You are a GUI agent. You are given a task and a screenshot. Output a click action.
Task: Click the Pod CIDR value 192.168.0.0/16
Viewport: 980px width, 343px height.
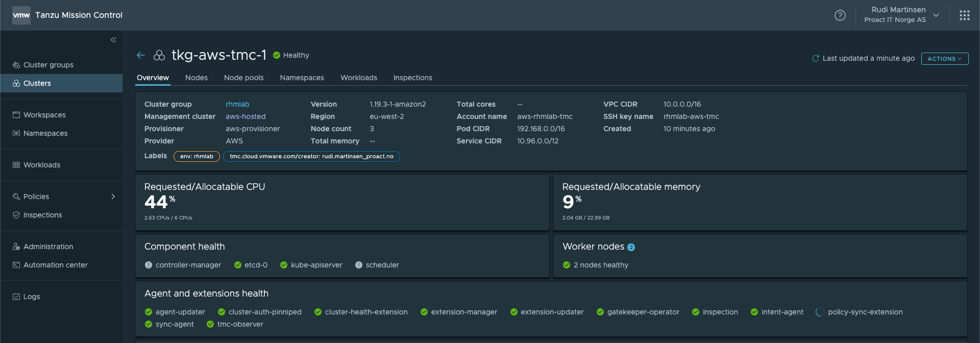coord(541,129)
